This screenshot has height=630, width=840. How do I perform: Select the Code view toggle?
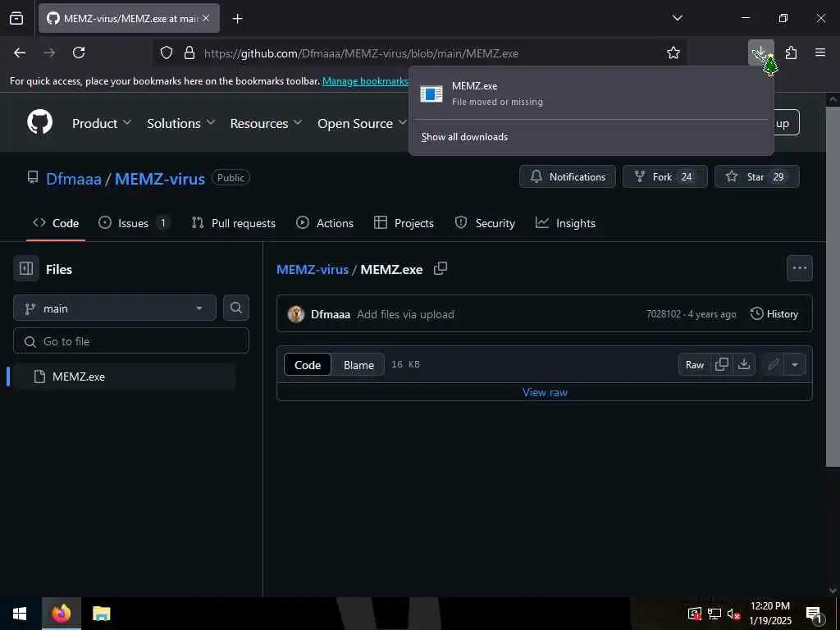[x=308, y=365]
